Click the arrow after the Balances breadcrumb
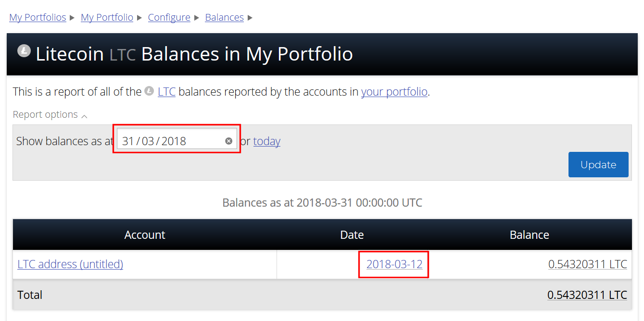 click(250, 18)
